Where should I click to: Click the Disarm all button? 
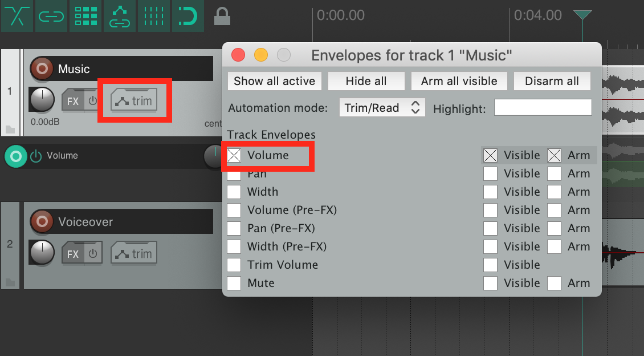[552, 80]
